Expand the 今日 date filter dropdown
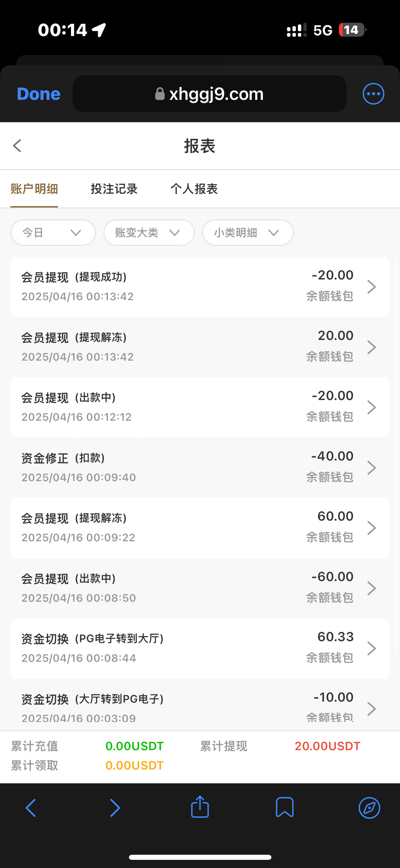The image size is (400, 868). [53, 233]
